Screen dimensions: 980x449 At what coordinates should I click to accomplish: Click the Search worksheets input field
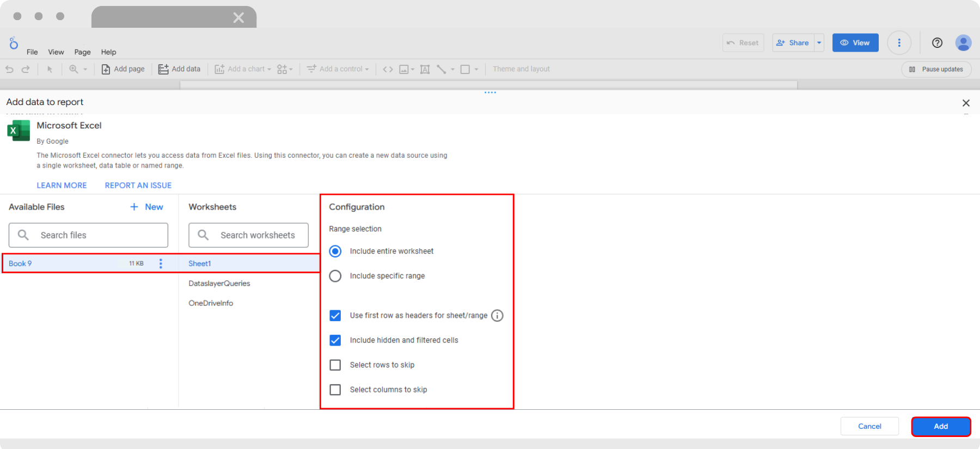(248, 235)
